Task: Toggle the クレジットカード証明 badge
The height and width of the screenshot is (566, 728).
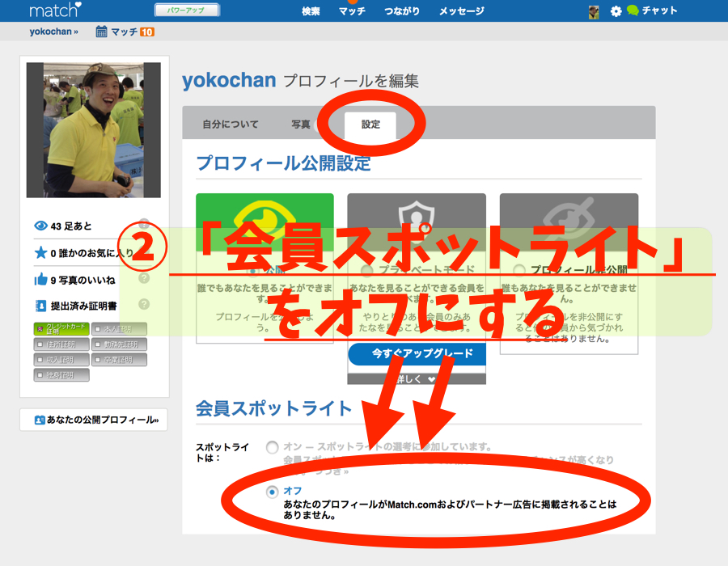Action: [x=61, y=329]
